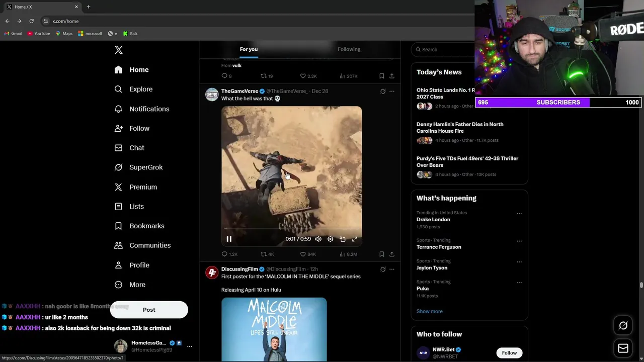Open the floating messages envelope button

623,348
